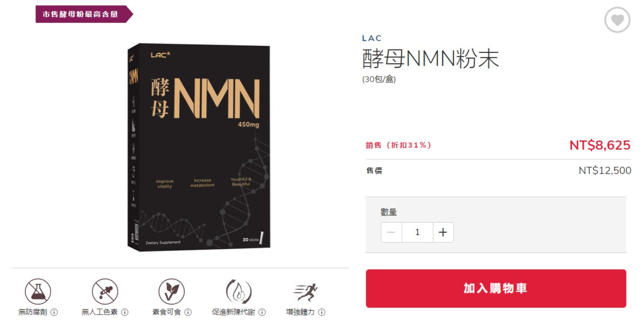Viewport: 644px width, 332px height.
Task: Click the 加入購物車 add to cart button
Action: coord(496,288)
